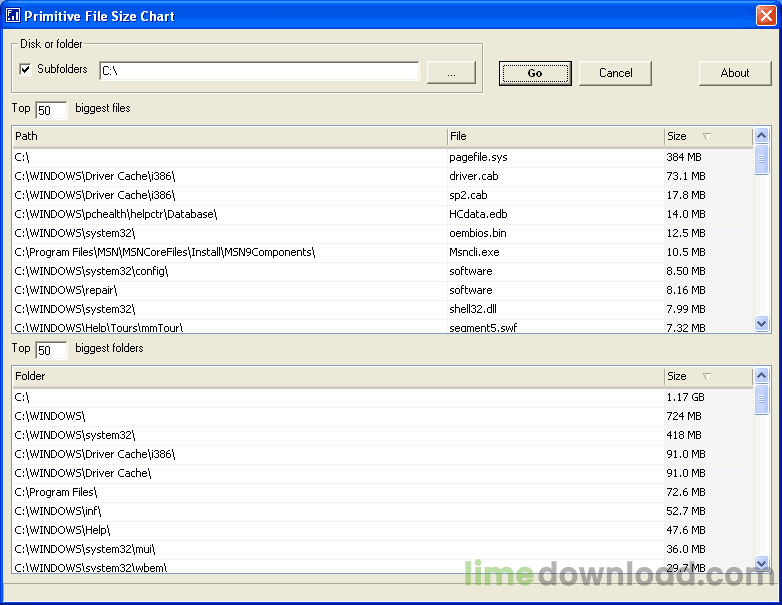Click the 72.6 MB folder size

pyautogui.click(x=686, y=492)
